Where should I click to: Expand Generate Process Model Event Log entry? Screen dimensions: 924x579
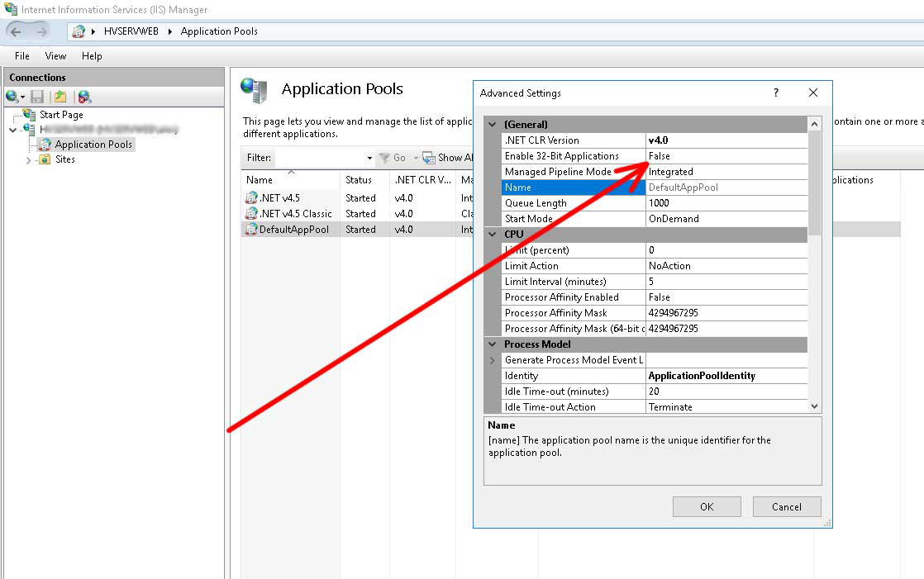point(492,360)
